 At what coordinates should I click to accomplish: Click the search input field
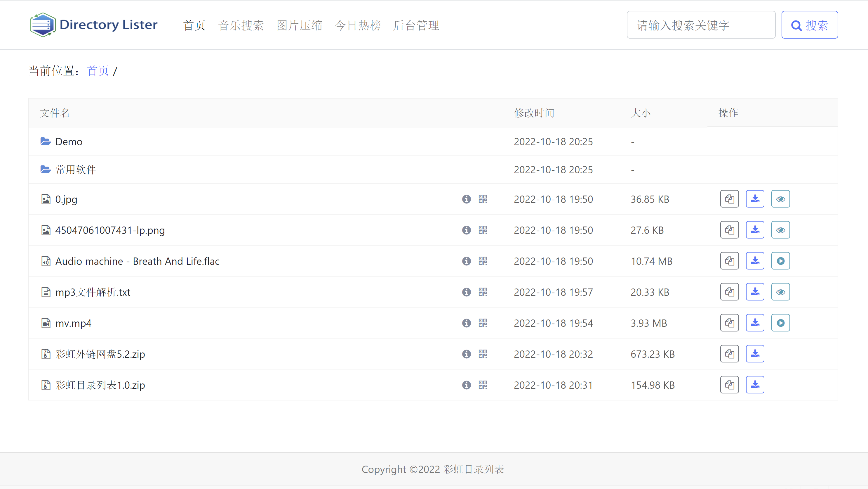click(x=701, y=25)
